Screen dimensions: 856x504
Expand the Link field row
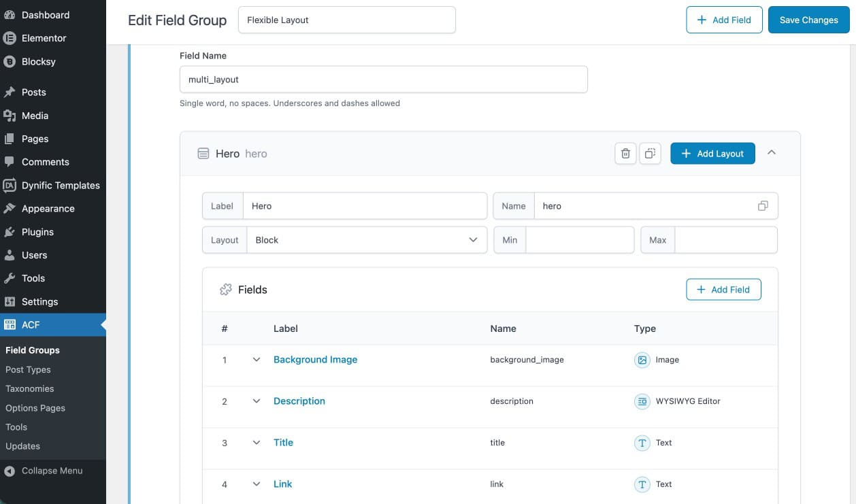[x=257, y=484]
